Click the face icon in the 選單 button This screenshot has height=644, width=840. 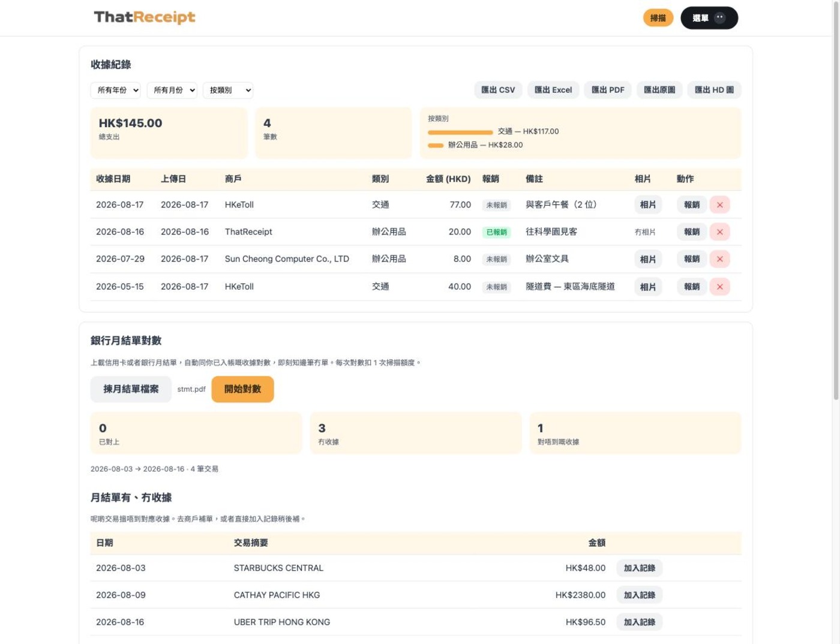[720, 17]
